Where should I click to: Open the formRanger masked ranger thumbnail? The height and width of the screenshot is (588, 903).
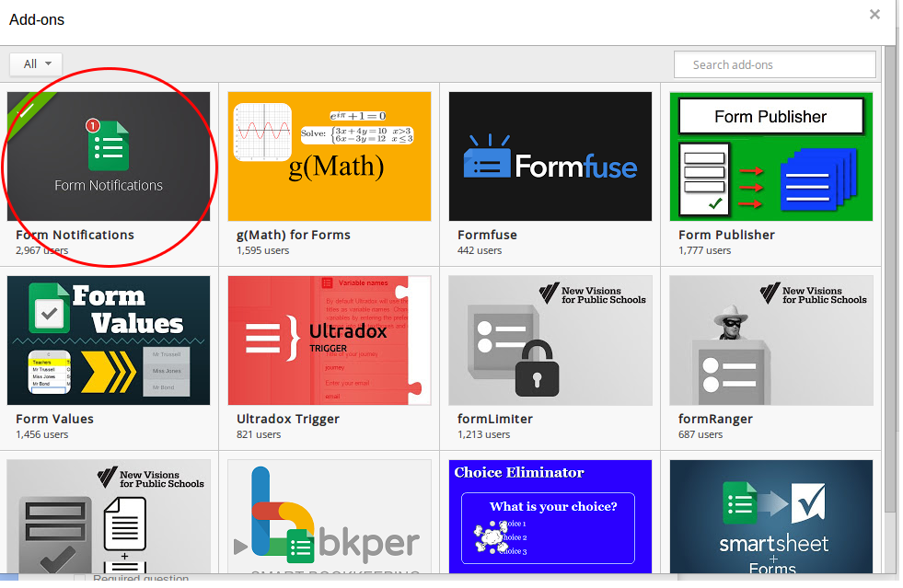771,340
